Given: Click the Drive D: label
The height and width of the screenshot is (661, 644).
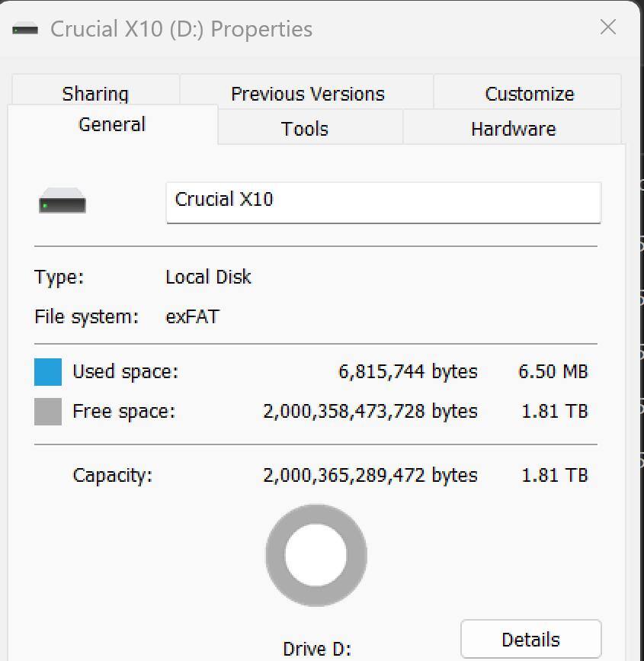Looking at the screenshot, I should 316,649.
